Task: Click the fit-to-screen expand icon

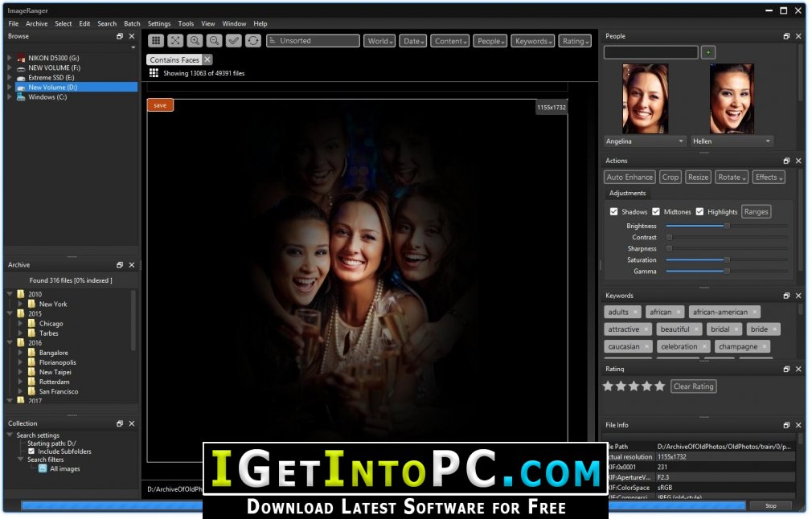Action: click(175, 41)
